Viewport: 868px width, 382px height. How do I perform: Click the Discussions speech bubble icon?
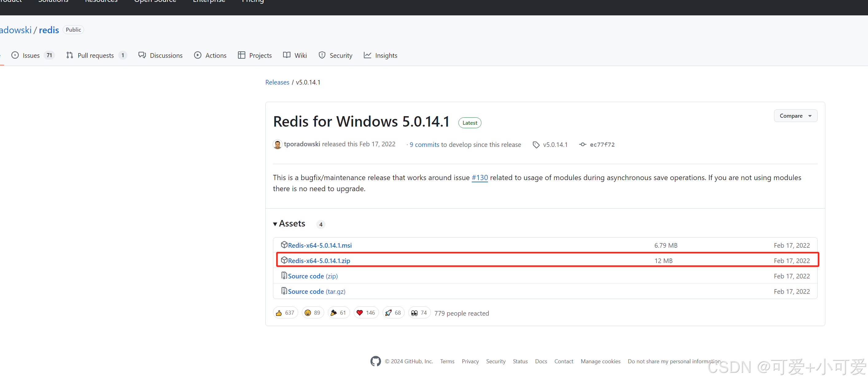tap(142, 55)
